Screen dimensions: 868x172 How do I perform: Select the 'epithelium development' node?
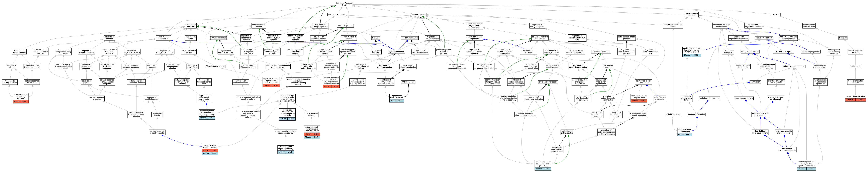coord(784,52)
